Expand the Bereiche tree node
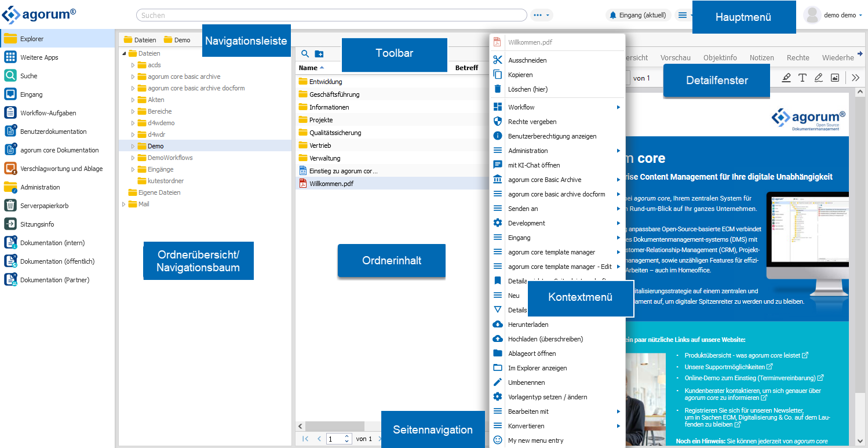868x448 pixels. [x=133, y=111]
